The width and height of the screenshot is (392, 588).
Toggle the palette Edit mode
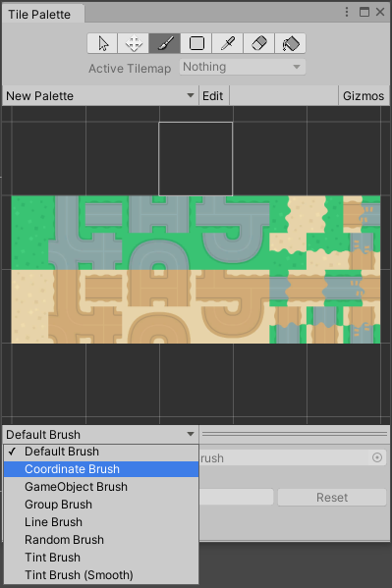pyautogui.click(x=213, y=96)
